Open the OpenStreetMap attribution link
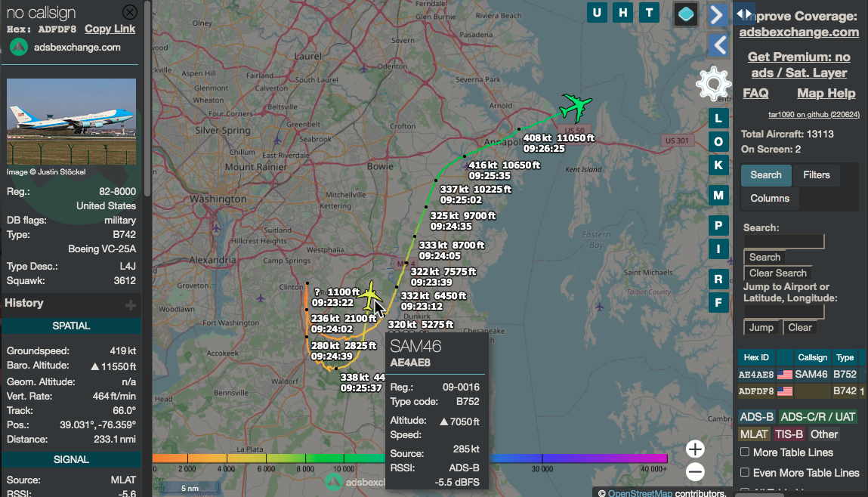 (640, 493)
